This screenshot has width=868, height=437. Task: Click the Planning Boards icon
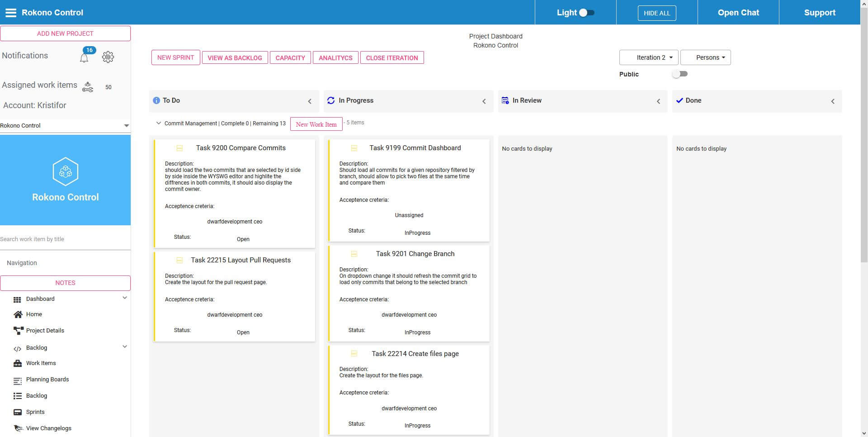tap(18, 380)
